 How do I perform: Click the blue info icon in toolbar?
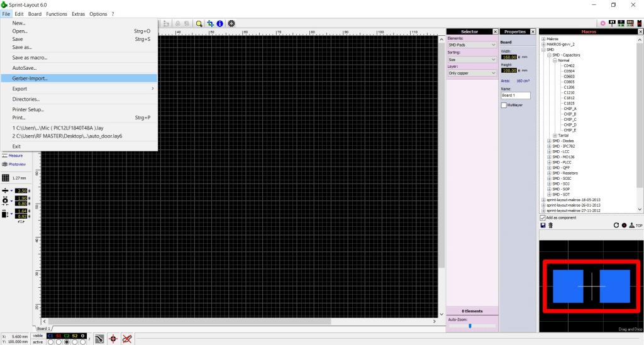pos(220,23)
